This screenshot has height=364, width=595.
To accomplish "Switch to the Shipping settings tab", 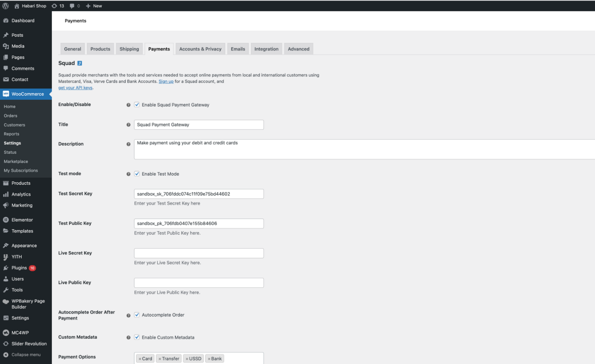I will coord(129,49).
